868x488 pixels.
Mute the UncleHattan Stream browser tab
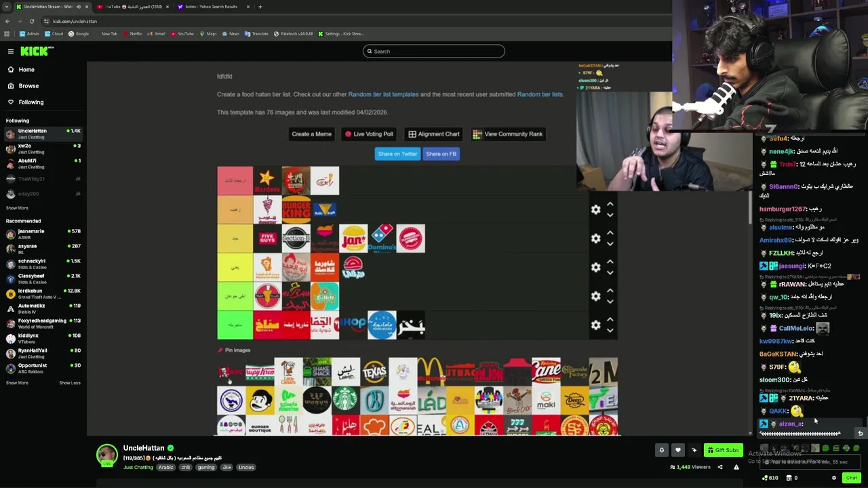(78, 7)
